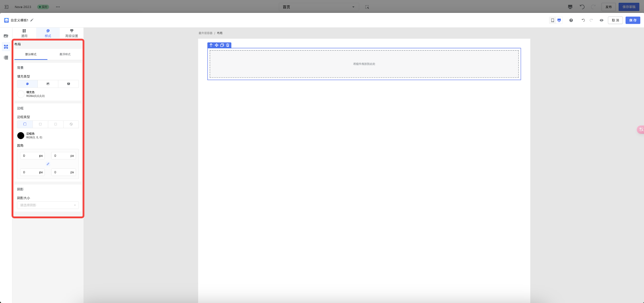
Task: Click the delete icon on the layout block toolbar
Action: (x=228, y=45)
